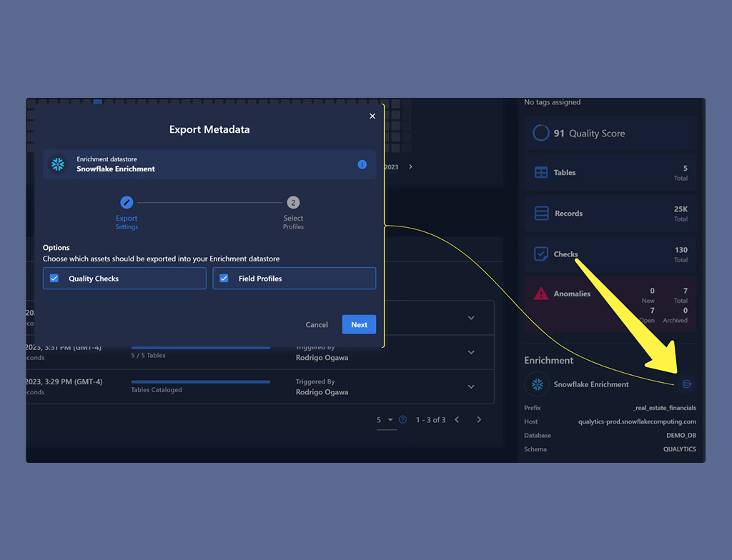Click 'No tags assigned' text
Screen dimensions: 732x560
pos(553,102)
